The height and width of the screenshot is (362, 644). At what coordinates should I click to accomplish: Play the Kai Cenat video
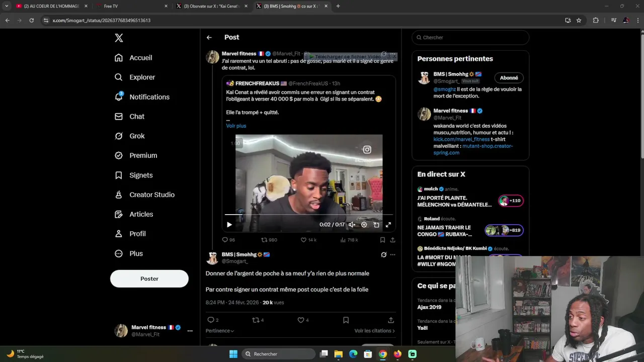point(229,225)
